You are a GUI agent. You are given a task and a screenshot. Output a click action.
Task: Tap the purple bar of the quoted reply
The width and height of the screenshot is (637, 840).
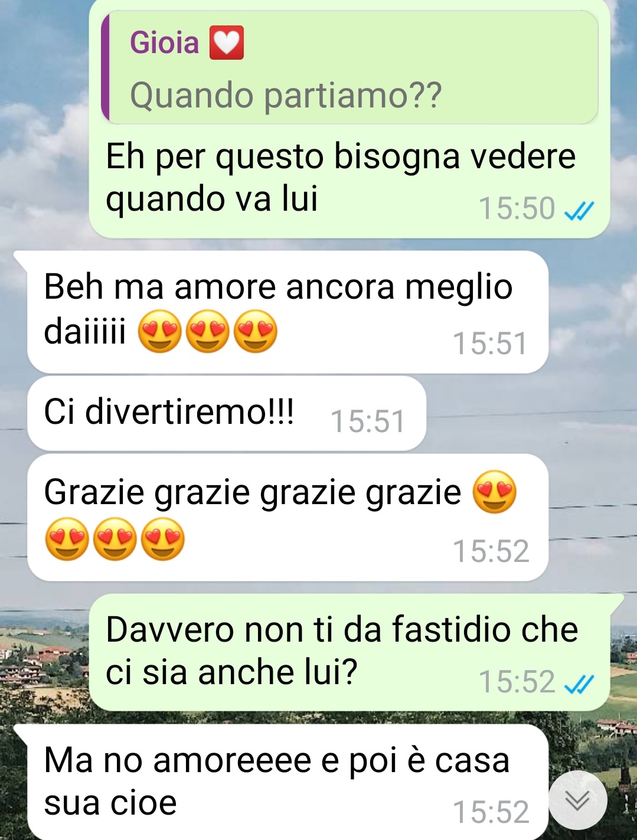105,67
